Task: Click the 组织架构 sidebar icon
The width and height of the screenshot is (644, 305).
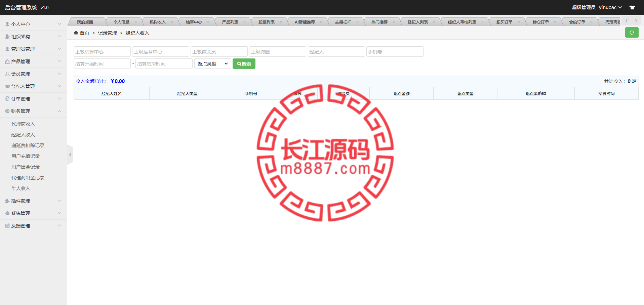Action: (x=7, y=37)
